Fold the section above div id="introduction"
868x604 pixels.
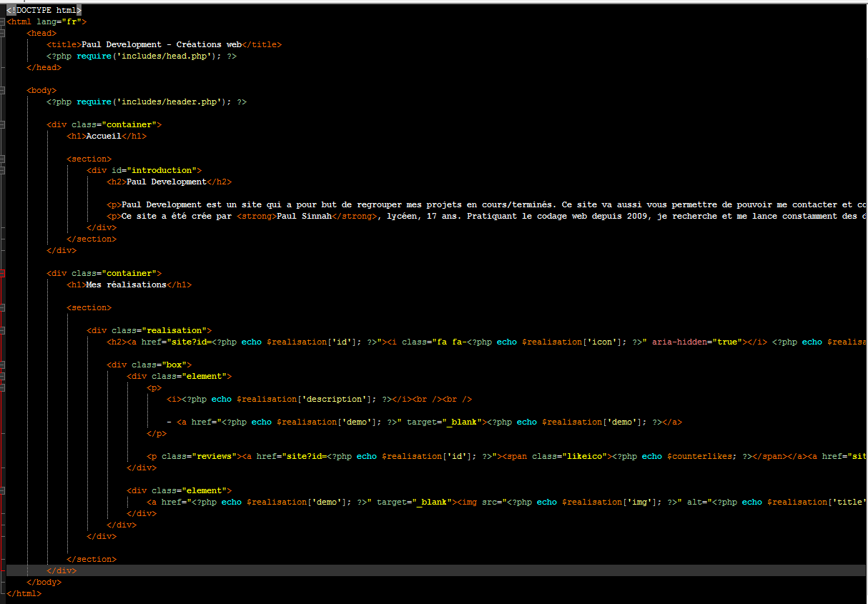3,159
